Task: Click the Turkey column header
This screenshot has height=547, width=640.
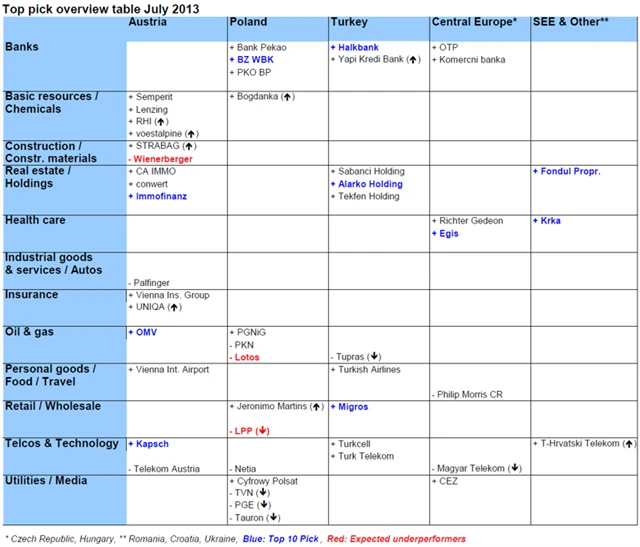Action: pos(349,22)
